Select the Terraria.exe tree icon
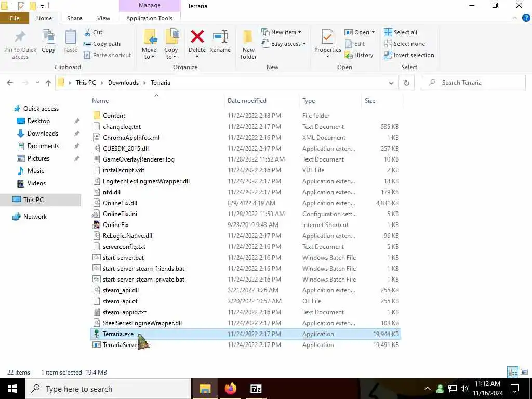 pyautogui.click(x=96, y=334)
